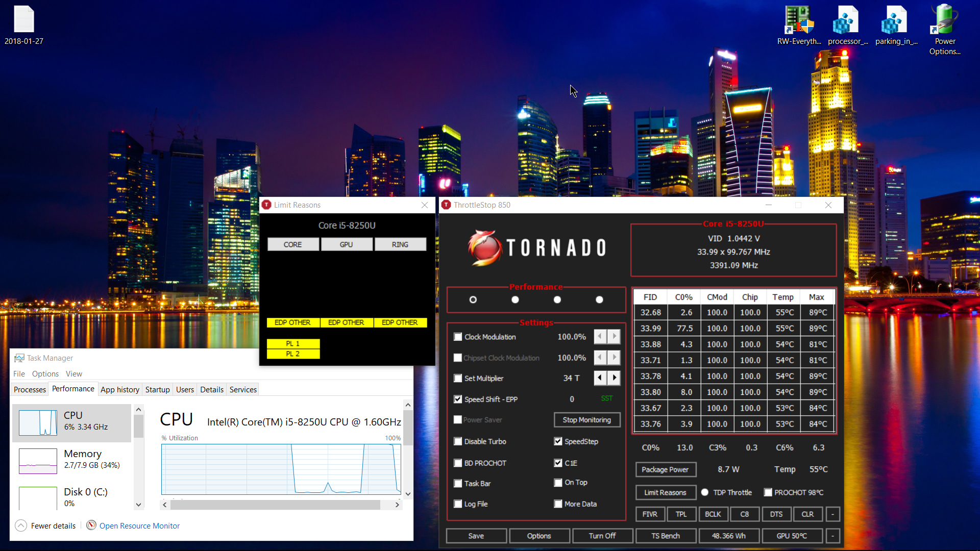Decrease Set Multiplier with left arrow
The height and width of the screenshot is (551, 980).
tap(600, 378)
